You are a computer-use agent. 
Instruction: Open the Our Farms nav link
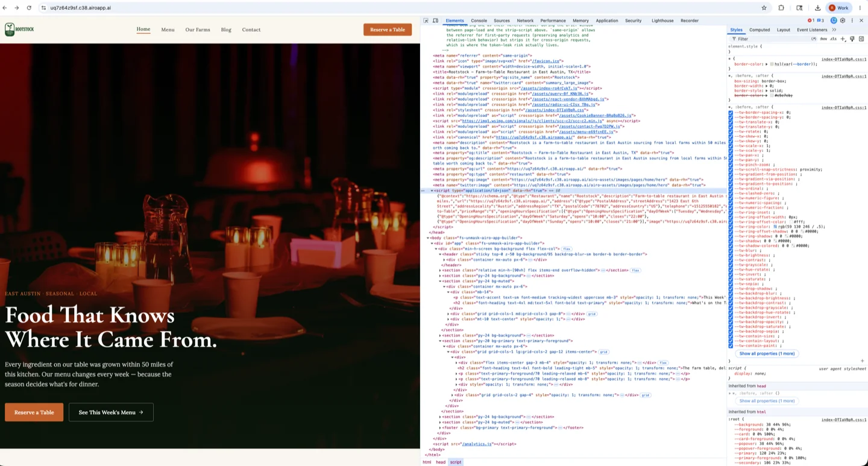198,30
